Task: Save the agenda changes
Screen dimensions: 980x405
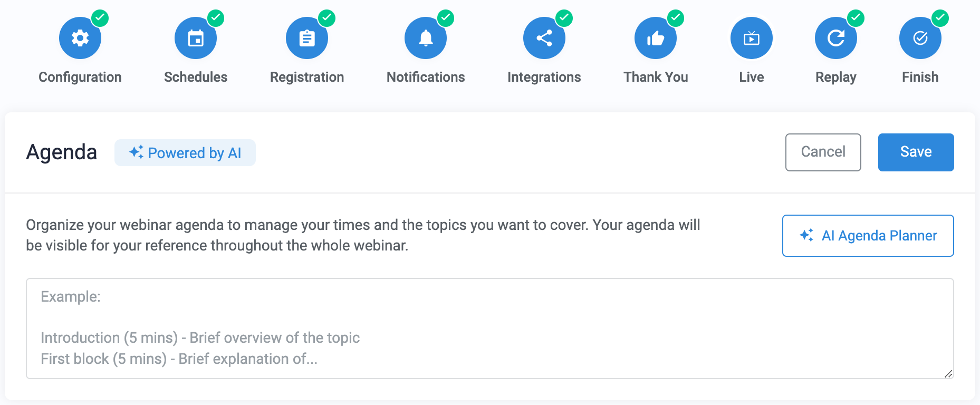Action: click(x=916, y=152)
